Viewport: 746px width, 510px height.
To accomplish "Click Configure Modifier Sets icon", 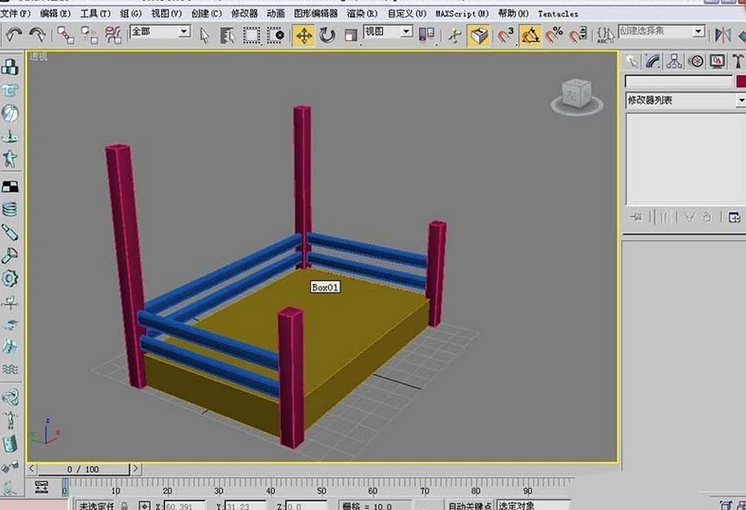I will [x=734, y=217].
